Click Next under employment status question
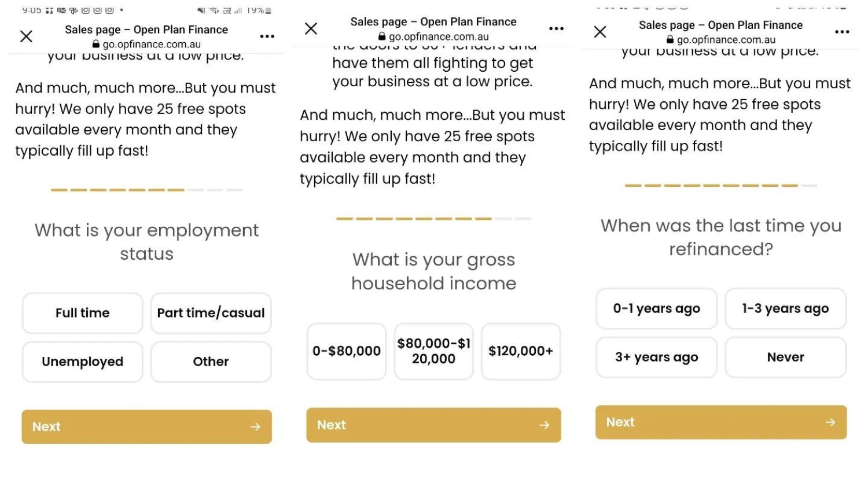This screenshot has height=486, width=868. click(x=147, y=427)
